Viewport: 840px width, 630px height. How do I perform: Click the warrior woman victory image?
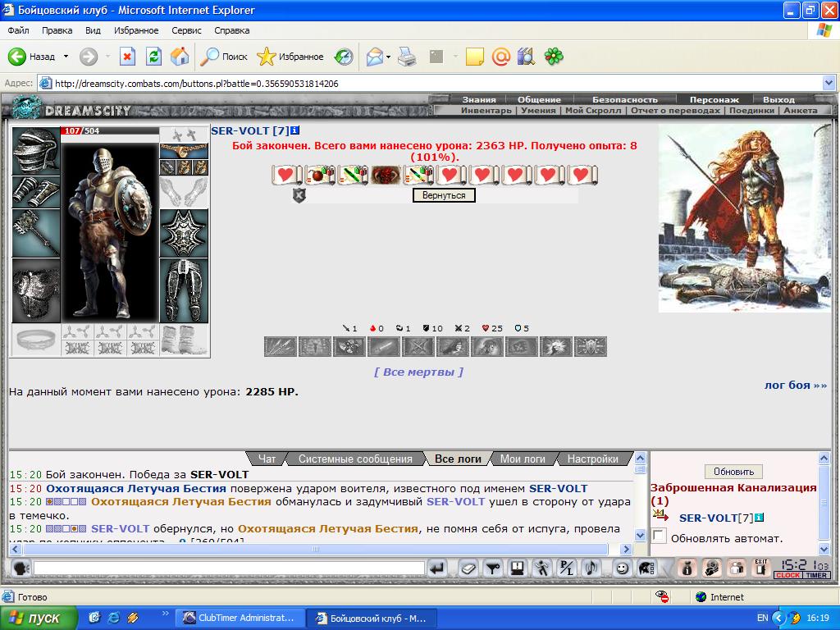745,217
